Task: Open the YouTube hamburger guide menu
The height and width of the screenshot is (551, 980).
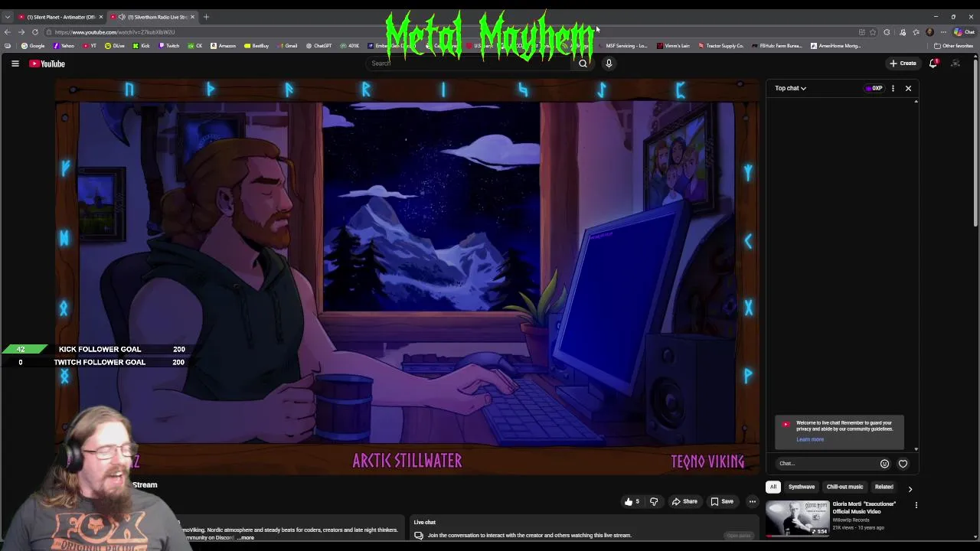Action: [x=15, y=64]
